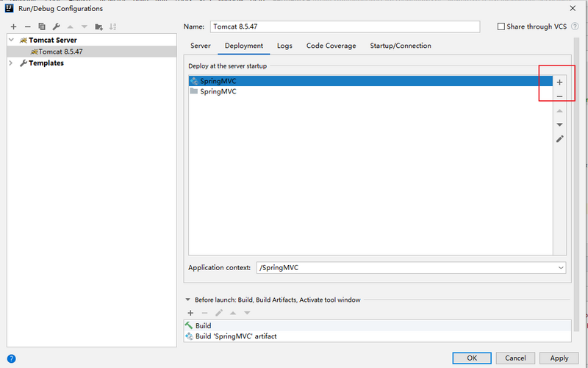This screenshot has width=588, height=368.
Task: Focus the Name text field
Action: tap(345, 26)
